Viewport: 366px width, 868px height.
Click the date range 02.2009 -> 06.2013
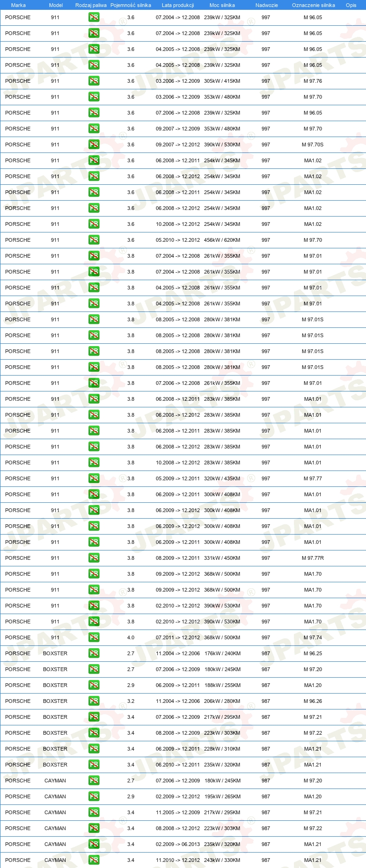click(178, 844)
